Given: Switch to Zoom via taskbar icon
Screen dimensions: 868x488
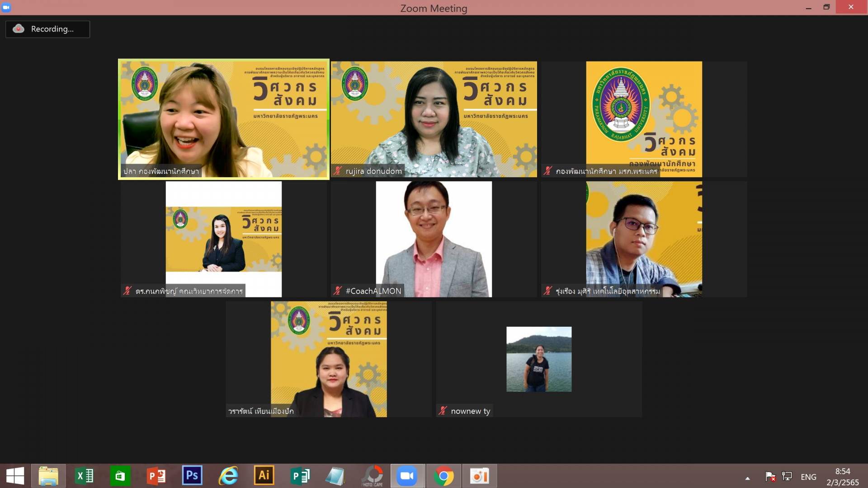Looking at the screenshot, I should (407, 476).
